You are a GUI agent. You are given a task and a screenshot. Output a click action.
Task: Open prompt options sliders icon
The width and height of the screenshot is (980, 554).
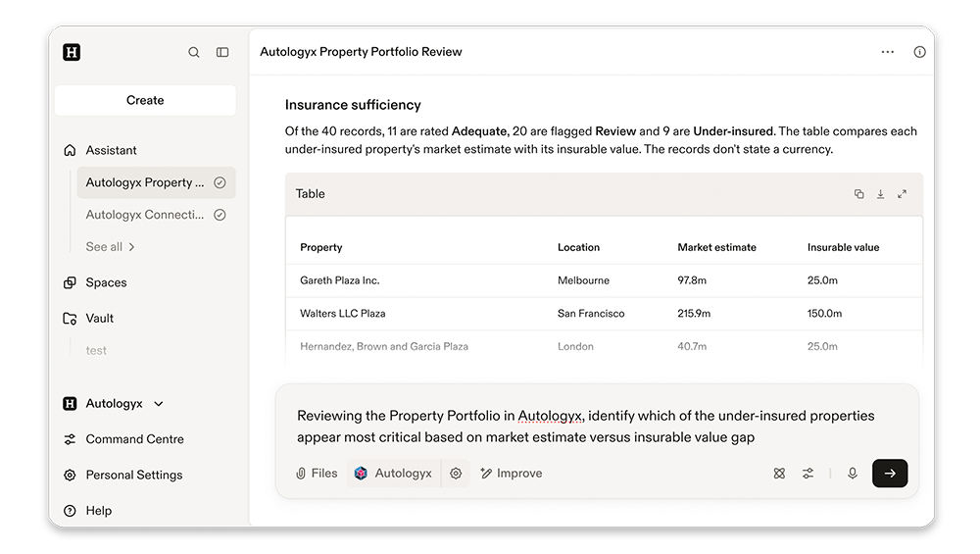point(808,474)
